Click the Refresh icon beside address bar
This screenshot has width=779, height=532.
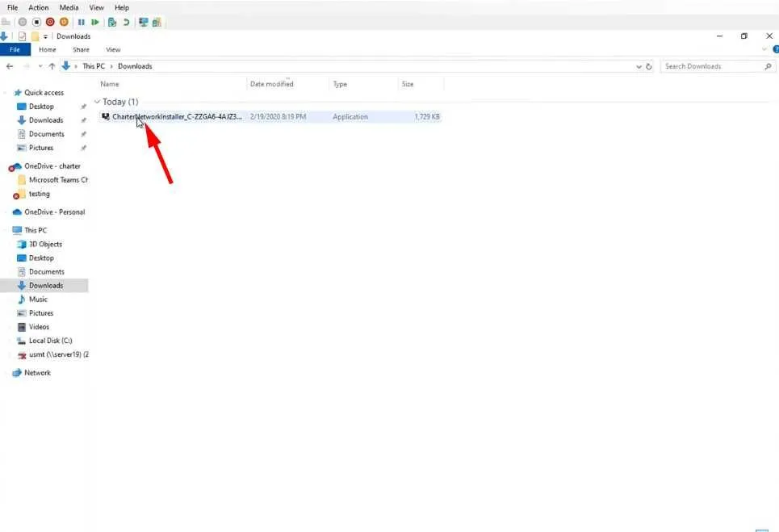coord(649,66)
